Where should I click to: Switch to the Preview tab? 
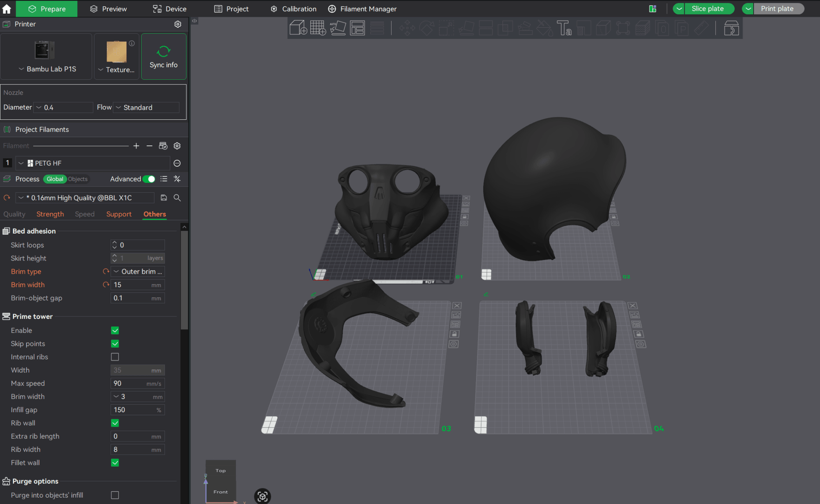[108, 9]
